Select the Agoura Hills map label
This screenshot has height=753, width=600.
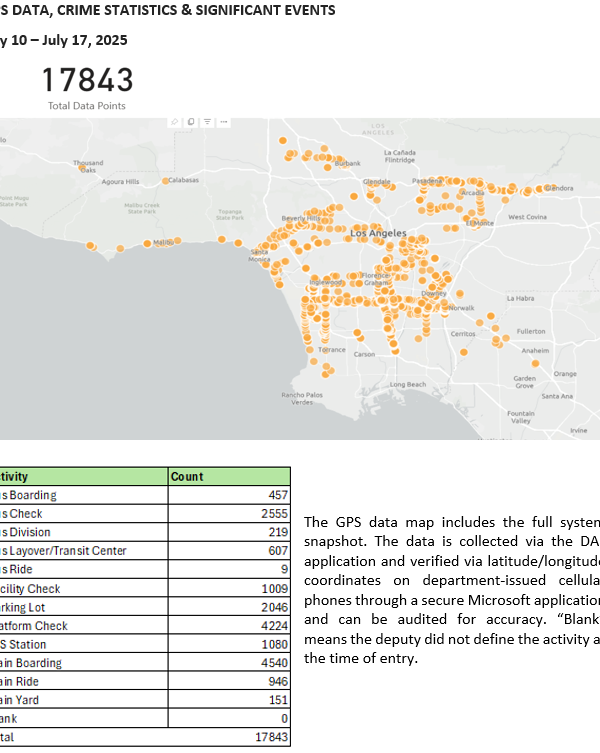pos(119,182)
